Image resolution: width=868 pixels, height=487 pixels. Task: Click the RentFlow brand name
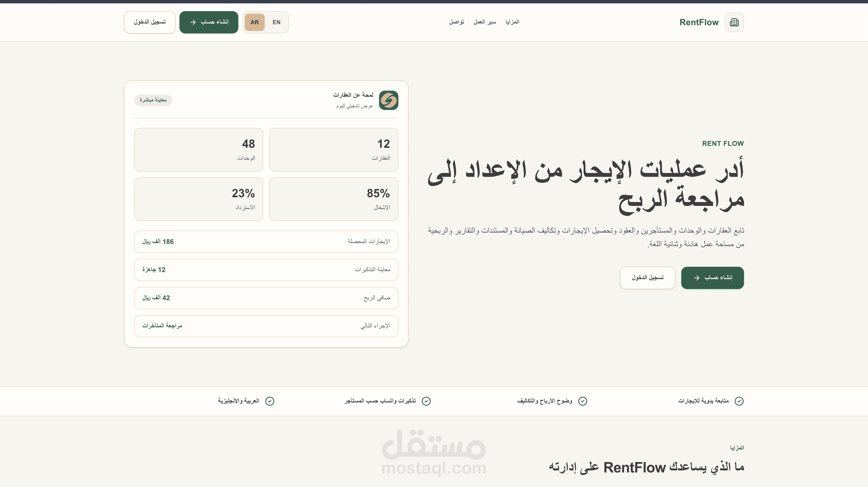coord(699,22)
